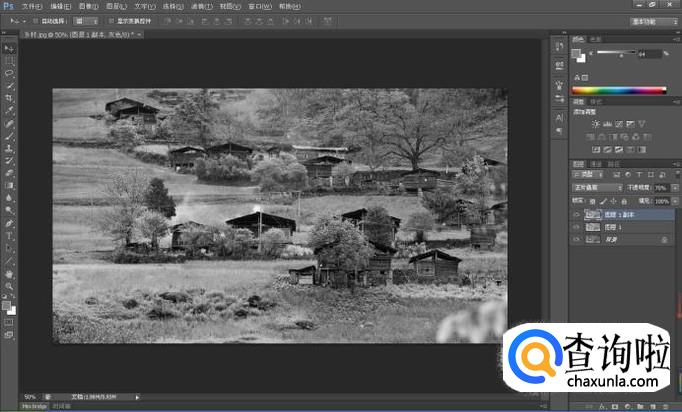Open the Layers panel flyout menu
The width and height of the screenshot is (682, 412).
pyautogui.click(x=677, y=164)
